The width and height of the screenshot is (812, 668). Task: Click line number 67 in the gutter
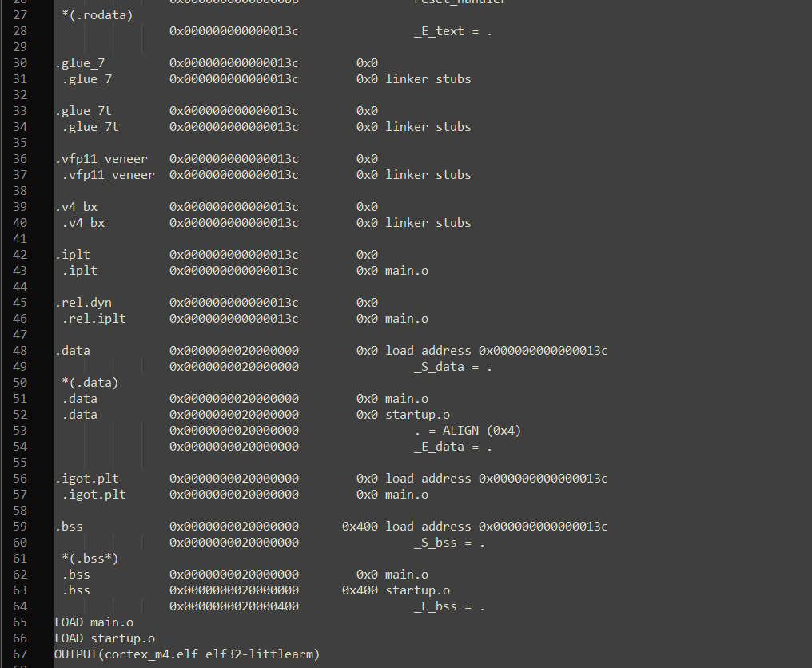pos(20,654)
